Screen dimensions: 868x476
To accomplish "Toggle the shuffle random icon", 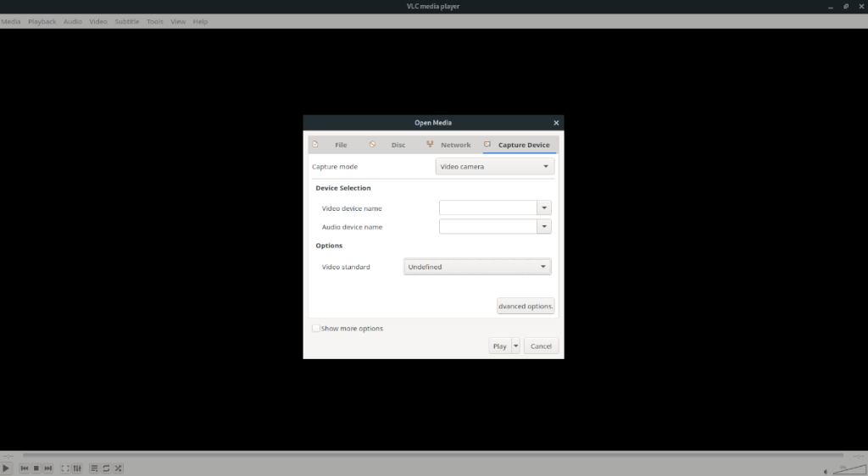I will [x=119, y=468].
